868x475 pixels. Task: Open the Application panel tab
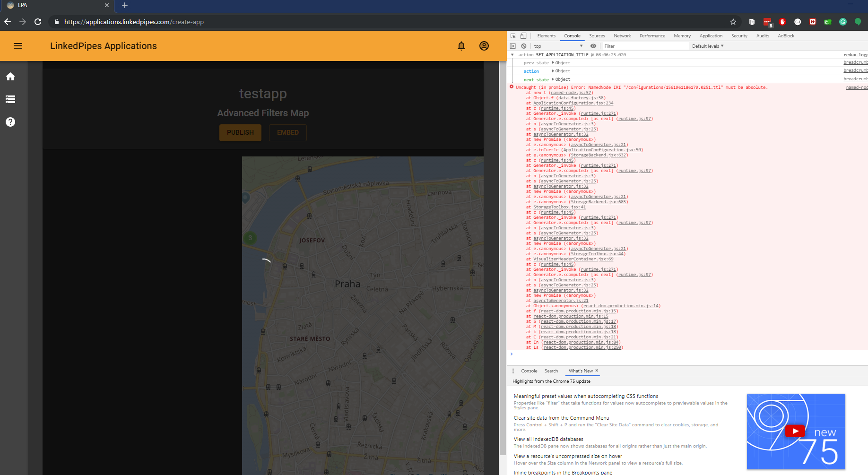pos(711,36)
